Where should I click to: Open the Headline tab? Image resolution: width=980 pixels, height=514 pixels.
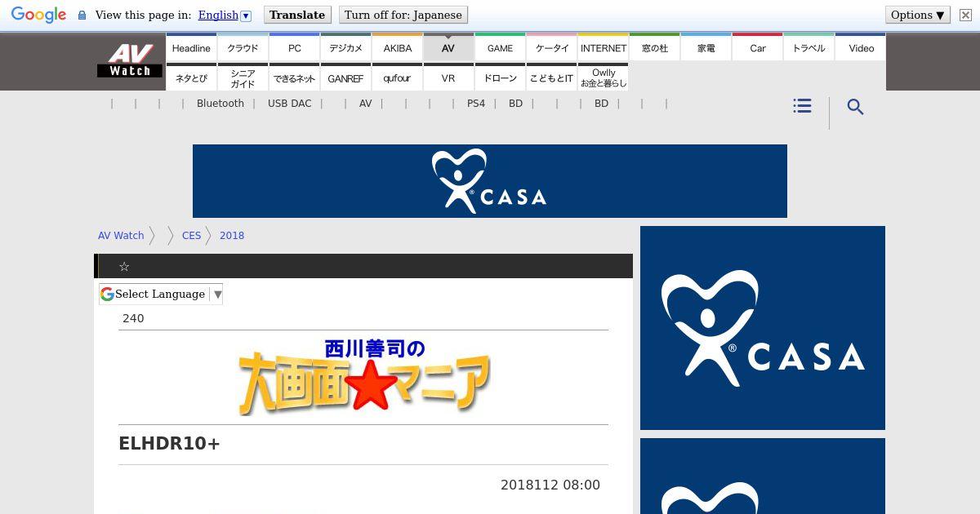point(191,47)
